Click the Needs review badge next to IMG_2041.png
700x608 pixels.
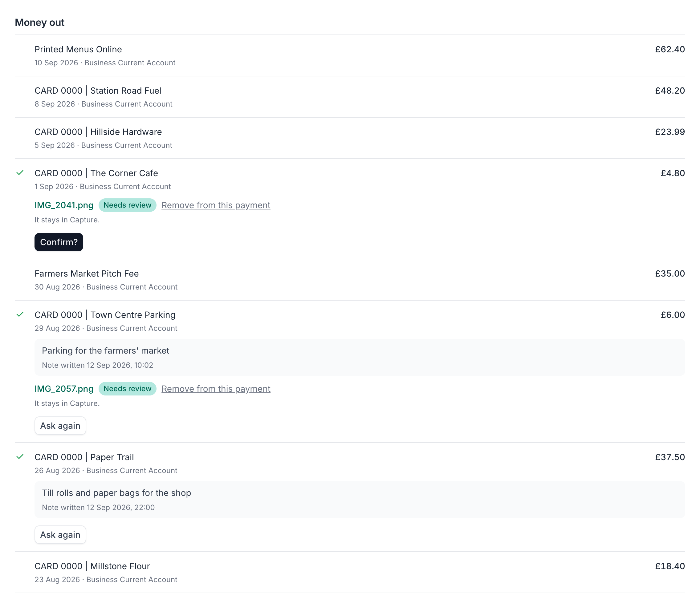pos(127,205)
